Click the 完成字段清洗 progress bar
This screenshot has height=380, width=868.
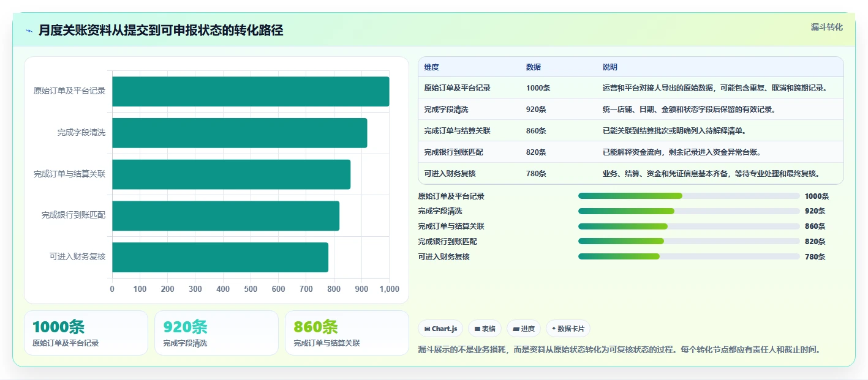(689, 211)
